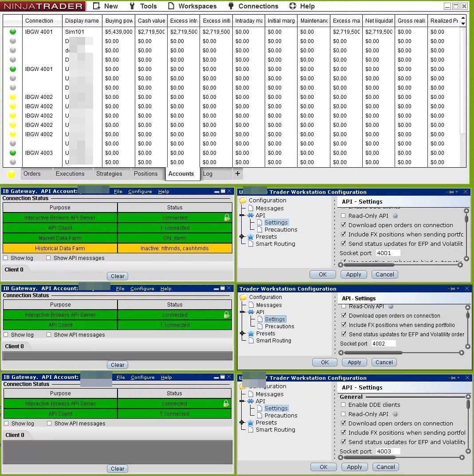Open File menu in middle IB Gateway window

tap(120, 288)
